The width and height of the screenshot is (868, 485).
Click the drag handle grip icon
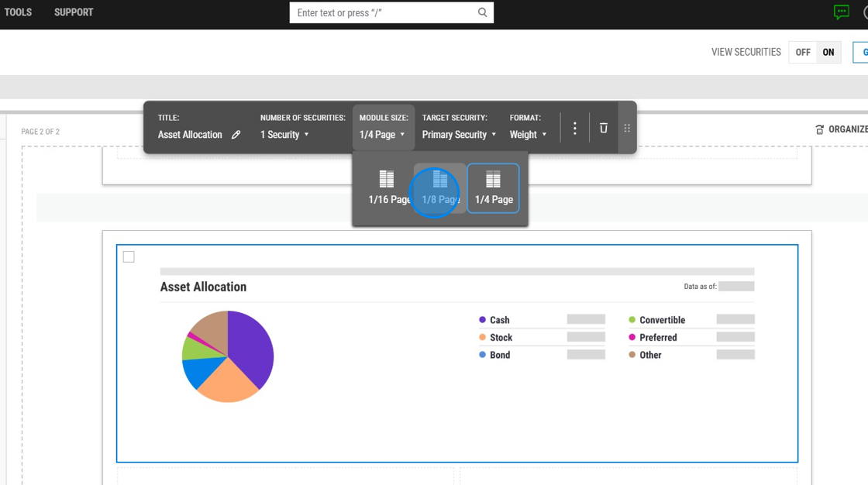click(x=627, y=128)
